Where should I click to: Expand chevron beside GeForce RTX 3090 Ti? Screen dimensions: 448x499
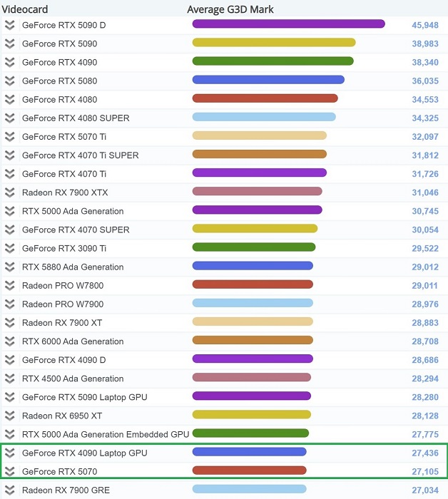click(10, 248)
